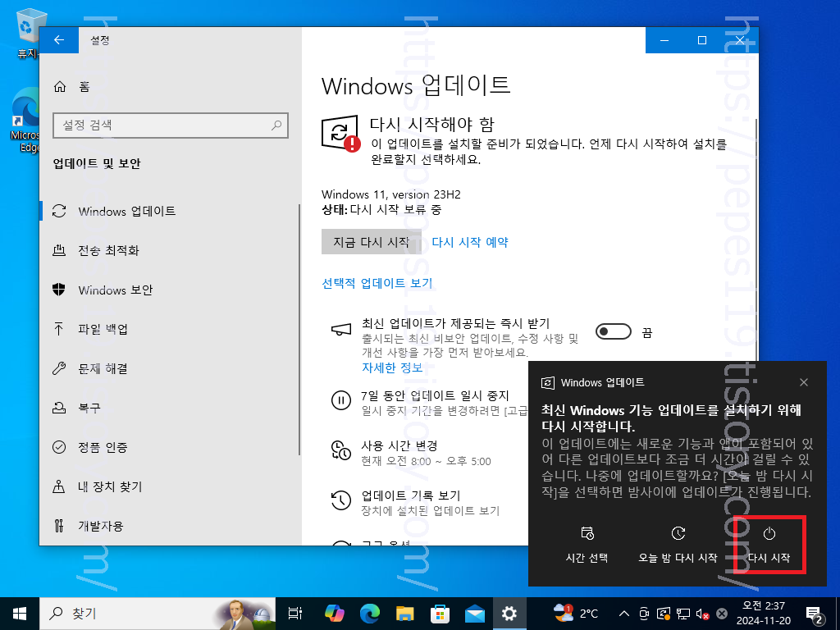The height and width of the screenshot is (630, 840).
Task: Open the 홈 (Home) settings page
Action: (x=72, y=87)
